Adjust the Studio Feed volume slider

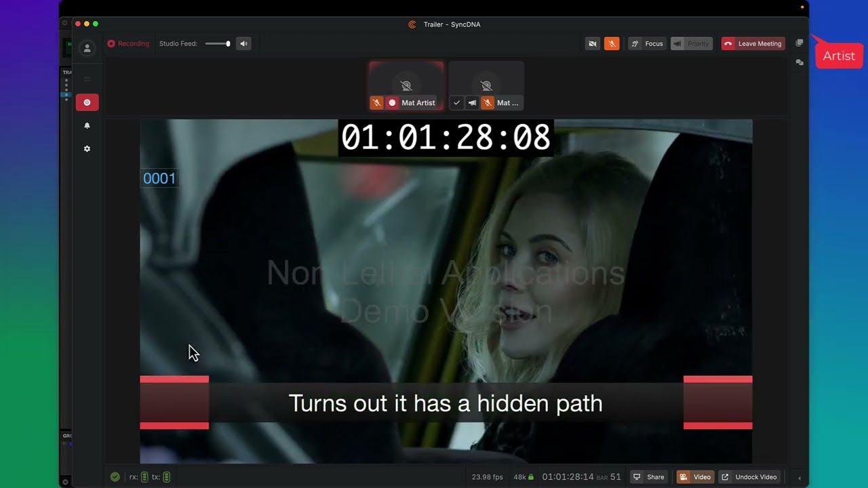click(x=218, y=43)
